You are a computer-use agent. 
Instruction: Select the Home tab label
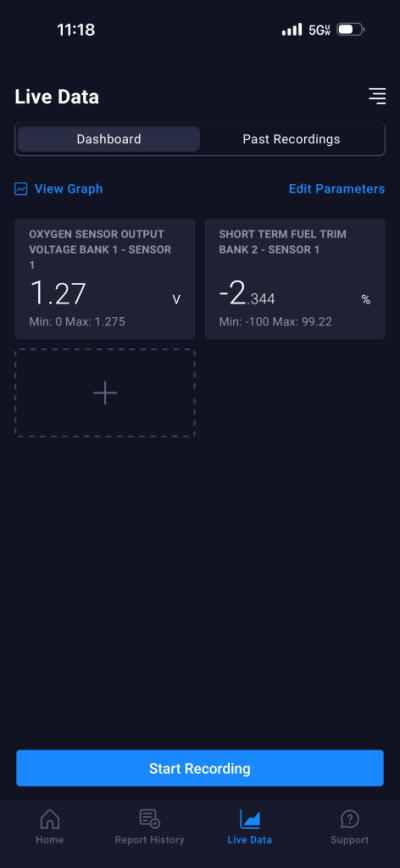(50, 840)
